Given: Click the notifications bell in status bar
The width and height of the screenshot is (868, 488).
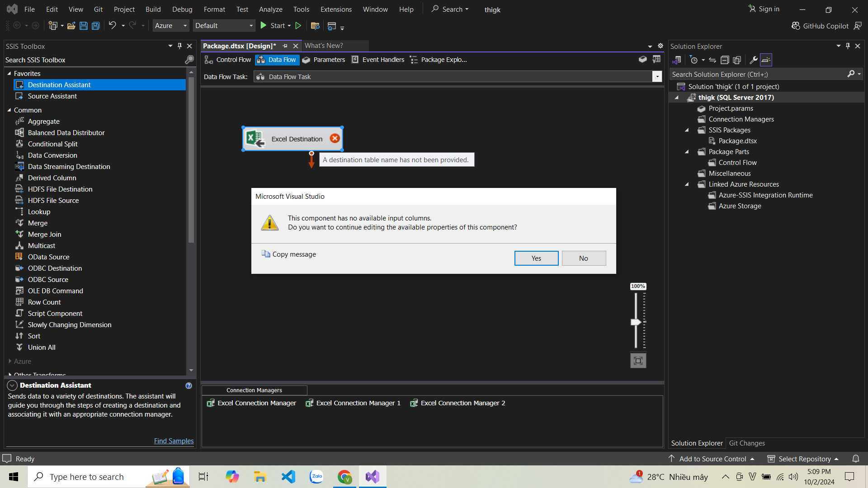Looking at the screenshot, I should pyautogui.click(x=855, y=459).
